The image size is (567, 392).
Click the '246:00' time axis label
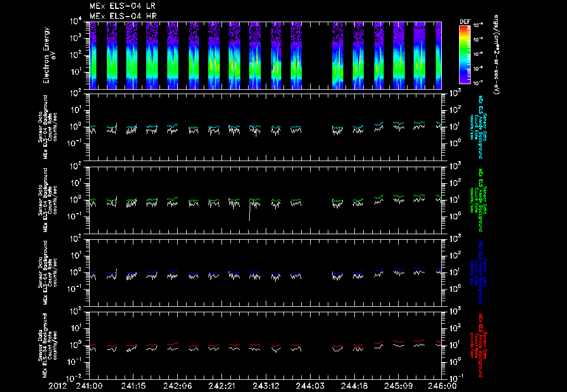(444, 386)
